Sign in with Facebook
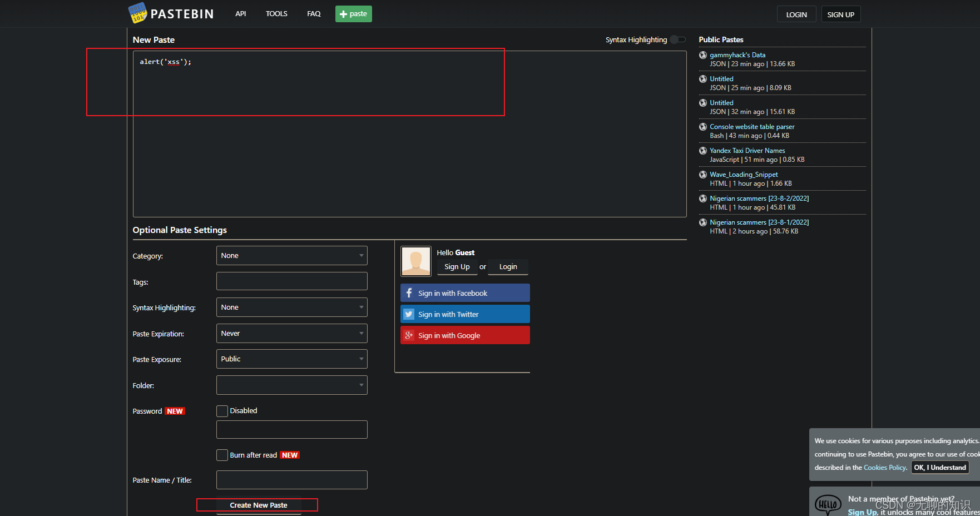 pyautogui.click(x=465, y=293)
